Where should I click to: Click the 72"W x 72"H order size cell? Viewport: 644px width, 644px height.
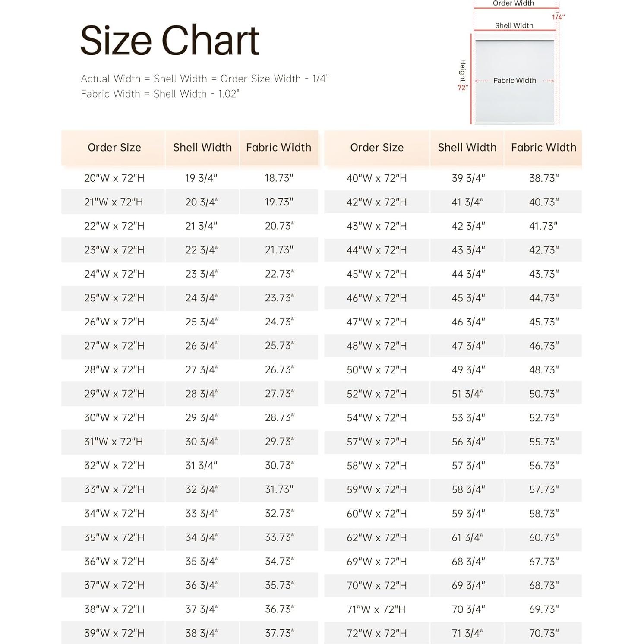(x=376, y=633)
